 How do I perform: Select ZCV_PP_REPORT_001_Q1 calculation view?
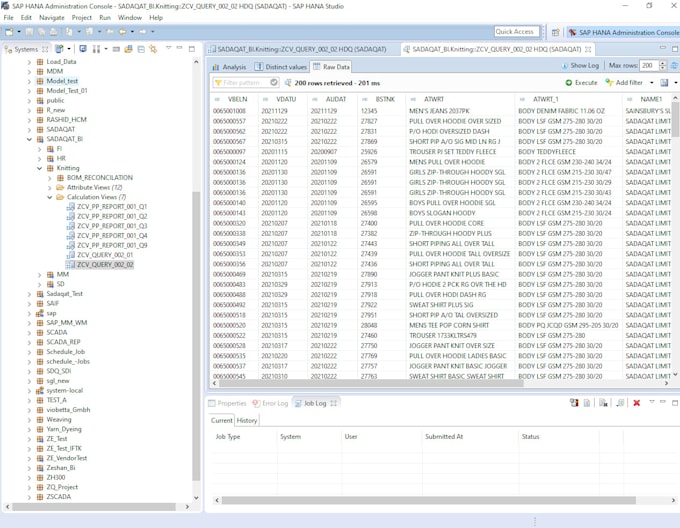click(x=111, y=207)
